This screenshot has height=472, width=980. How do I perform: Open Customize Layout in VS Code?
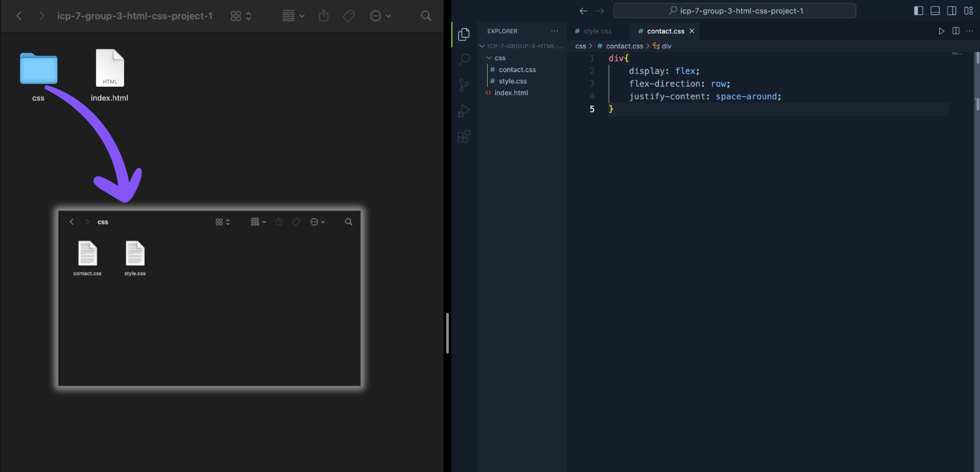[968, 10]
